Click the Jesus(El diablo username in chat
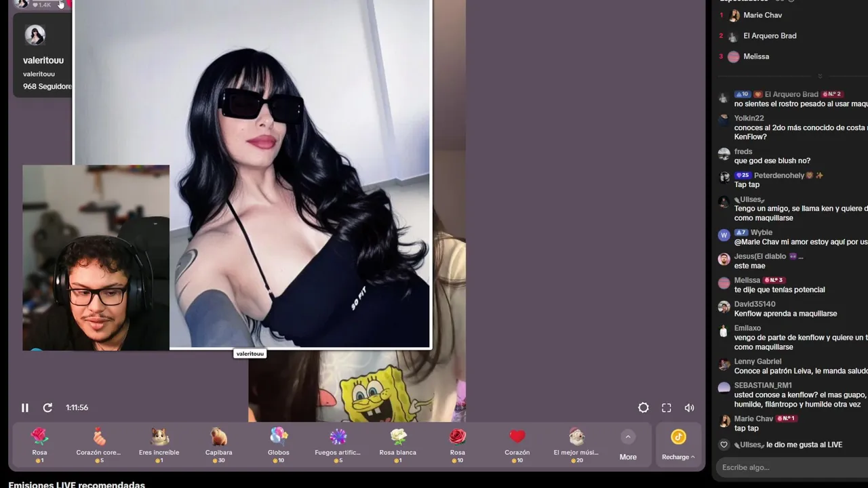 click(760, 256)
